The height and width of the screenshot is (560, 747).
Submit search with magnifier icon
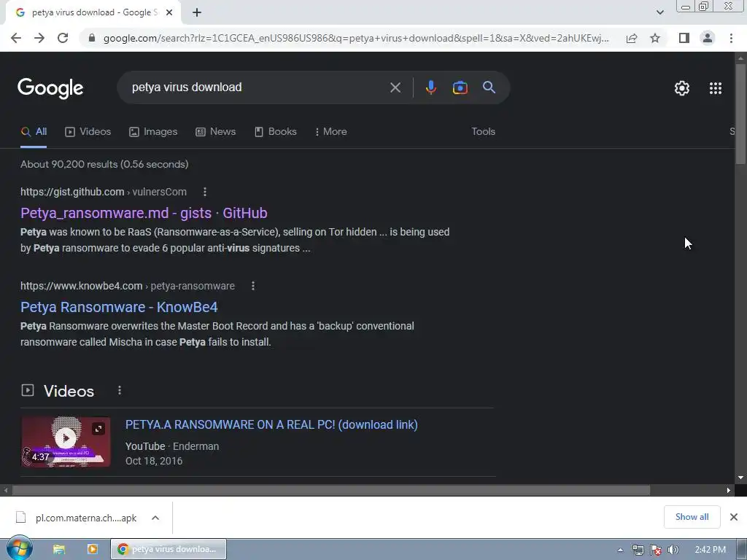tap(489, 87)
